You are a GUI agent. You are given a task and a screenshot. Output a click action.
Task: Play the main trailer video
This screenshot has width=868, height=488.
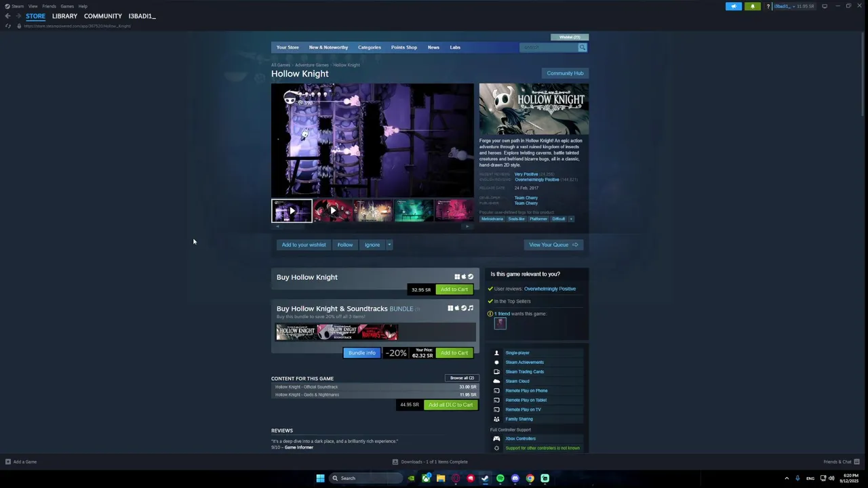click(372, 140)
